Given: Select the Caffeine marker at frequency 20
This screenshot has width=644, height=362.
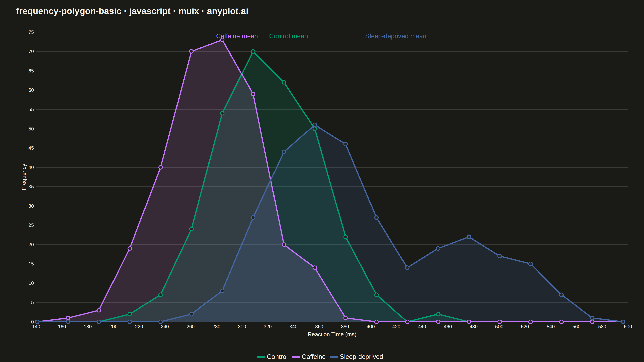Looking at the screenshot, I should pos(284,245).
